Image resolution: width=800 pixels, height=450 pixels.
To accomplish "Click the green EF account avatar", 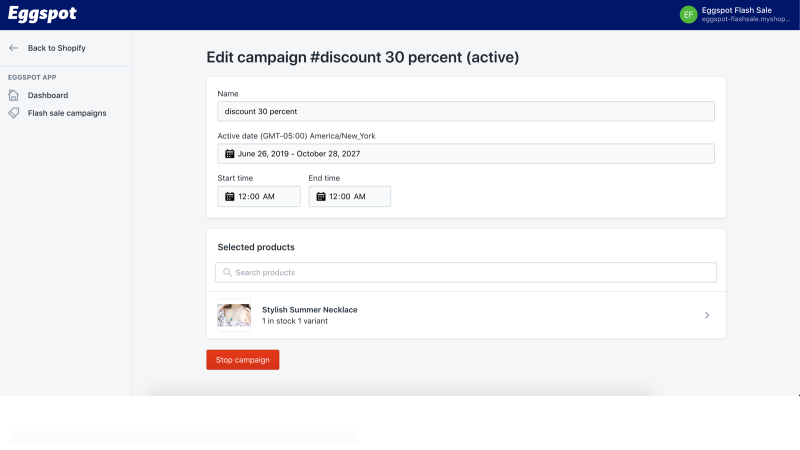I will pyautogui.click(x=688, y=14).
